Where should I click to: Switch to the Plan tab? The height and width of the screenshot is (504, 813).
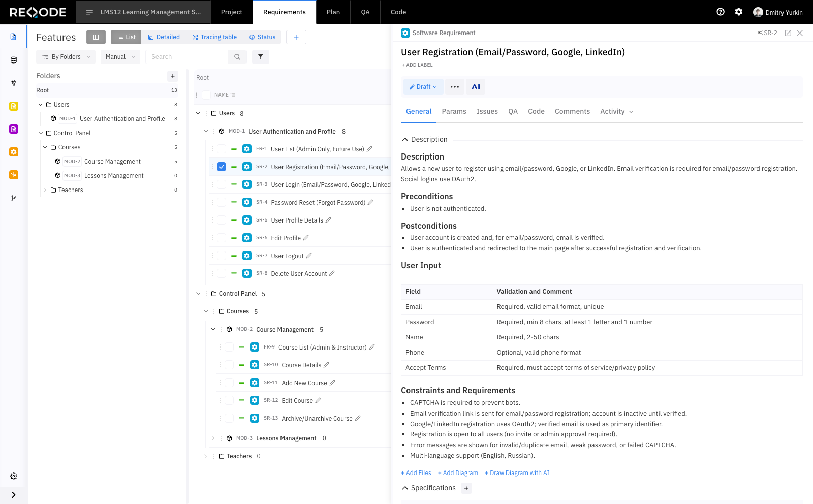(333, 12)
